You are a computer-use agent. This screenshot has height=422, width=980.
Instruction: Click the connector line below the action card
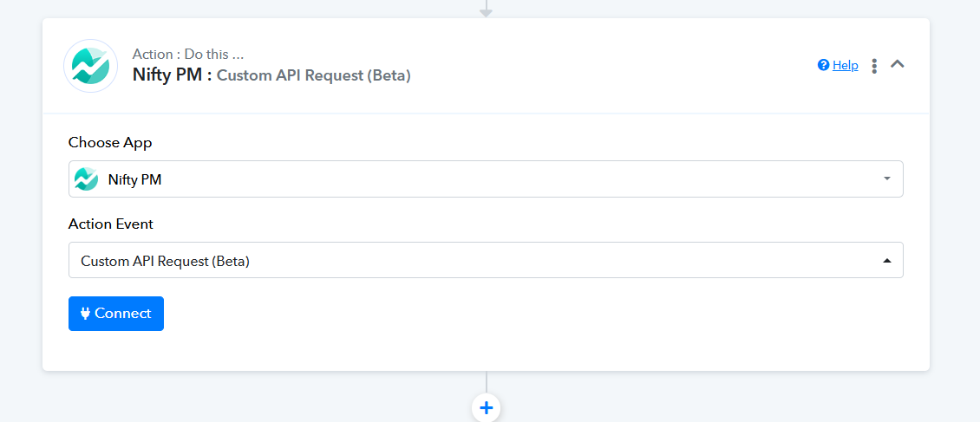click(487, 382)
